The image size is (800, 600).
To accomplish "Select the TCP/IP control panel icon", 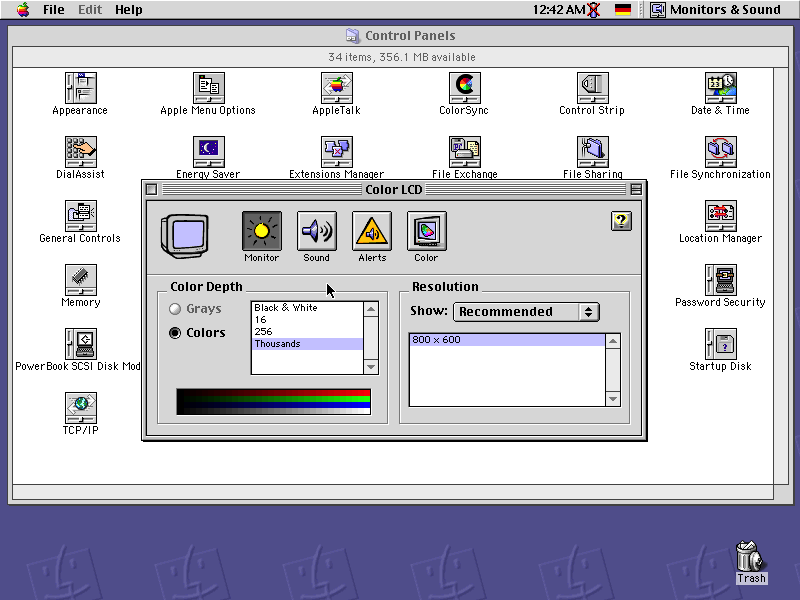I will 81,408.
